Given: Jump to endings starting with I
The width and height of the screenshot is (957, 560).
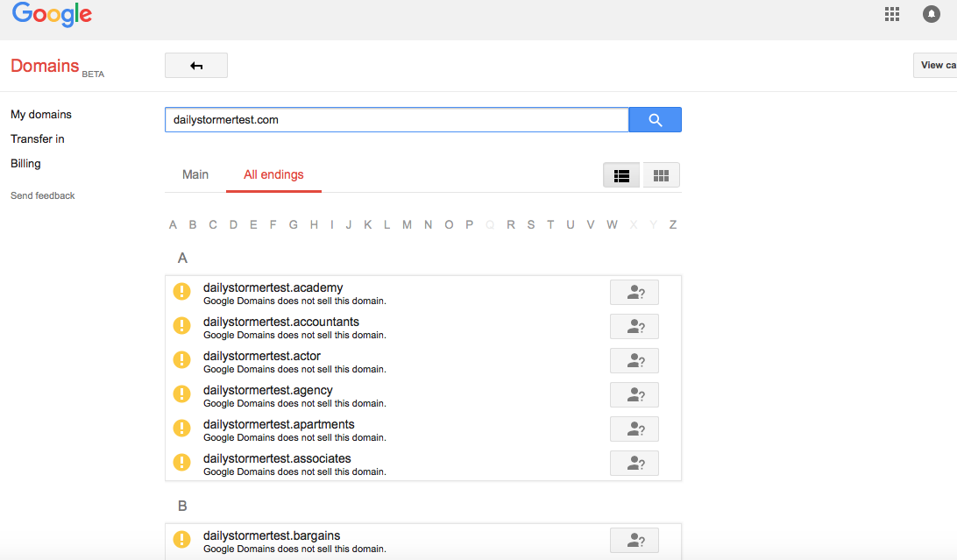Looking at the screenshot, I should pos(332,225).
